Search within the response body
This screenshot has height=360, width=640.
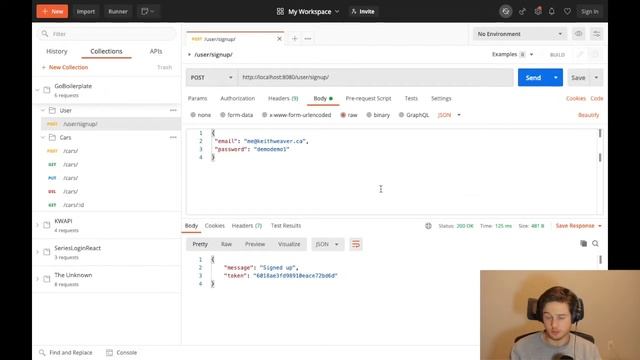click(x=596, y=244)
